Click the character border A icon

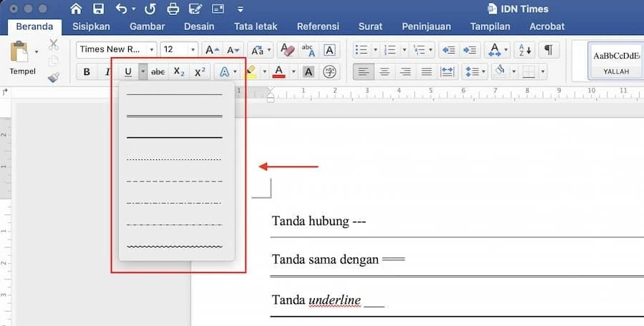point(329,50)
